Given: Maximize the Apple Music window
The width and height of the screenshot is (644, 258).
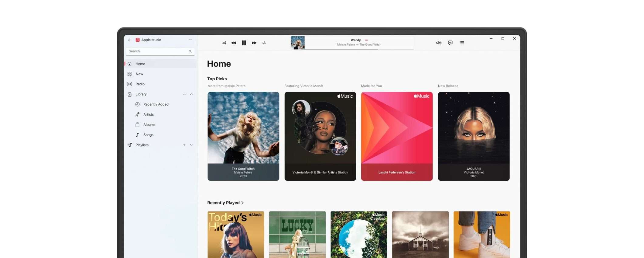Looking at the screenshot, I should (x=503, y=39).
